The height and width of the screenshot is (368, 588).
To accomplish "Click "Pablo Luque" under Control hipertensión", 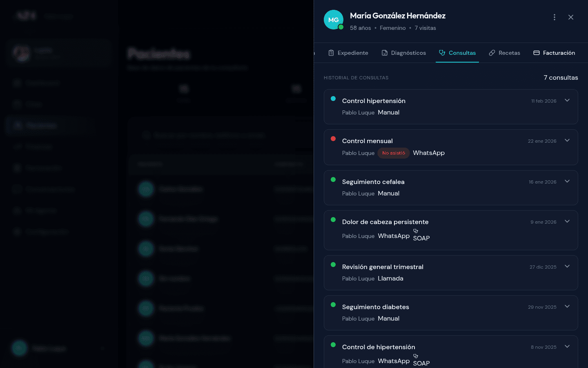I will (x=358, y=112).
